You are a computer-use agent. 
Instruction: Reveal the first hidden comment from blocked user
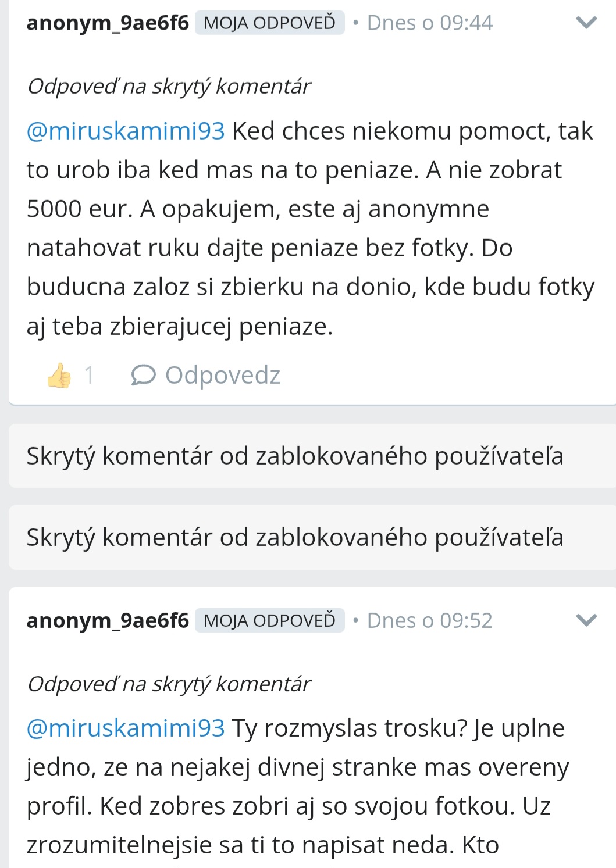click(x=312, y=456)
